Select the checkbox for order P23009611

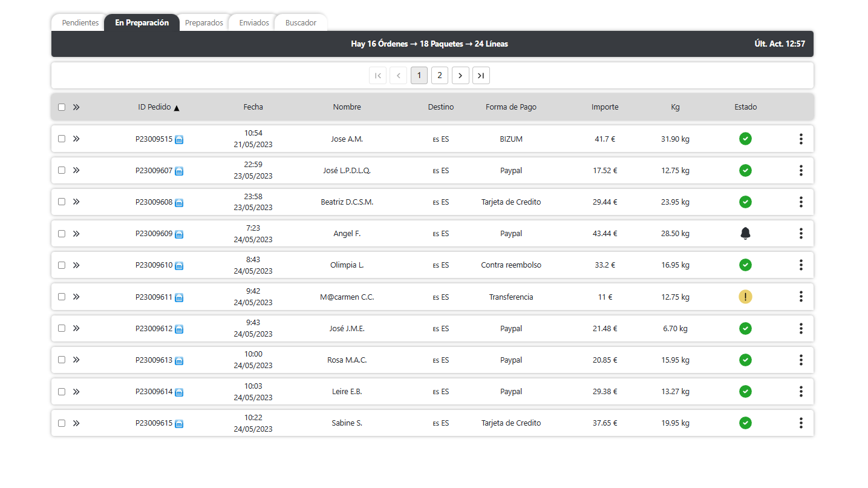[x=62, y=297]
